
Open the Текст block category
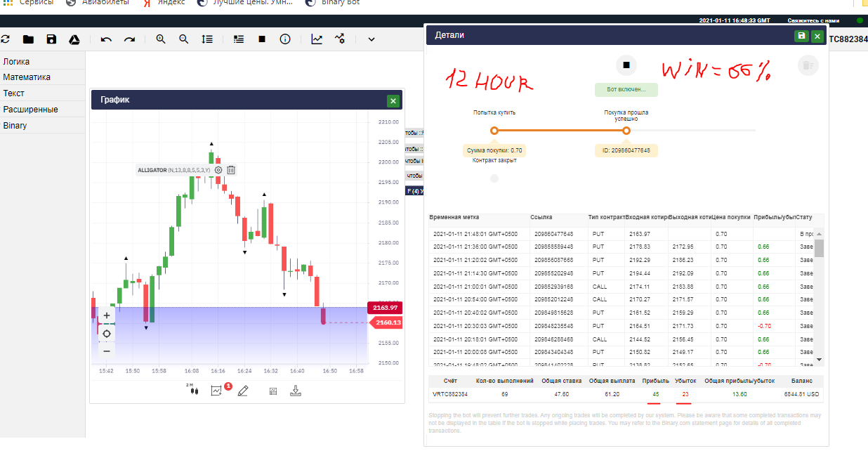(x=42, y=93)
